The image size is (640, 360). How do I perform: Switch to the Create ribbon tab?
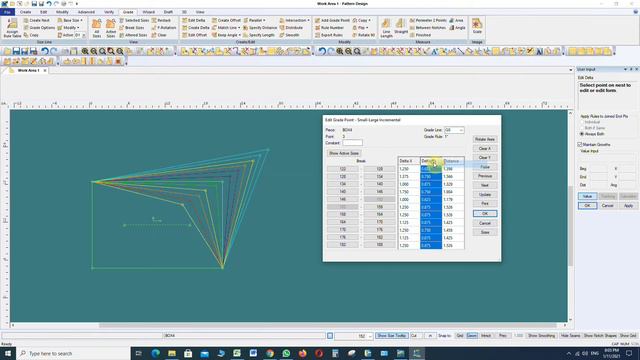click(x=25, y=12)
